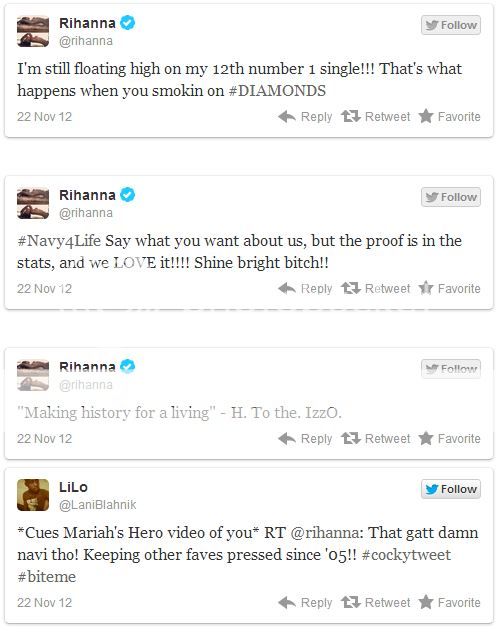Click the Retweet icon on the LiLo tweet
Viewport: 502px width, 632px height.
click(x=350, y=603)
